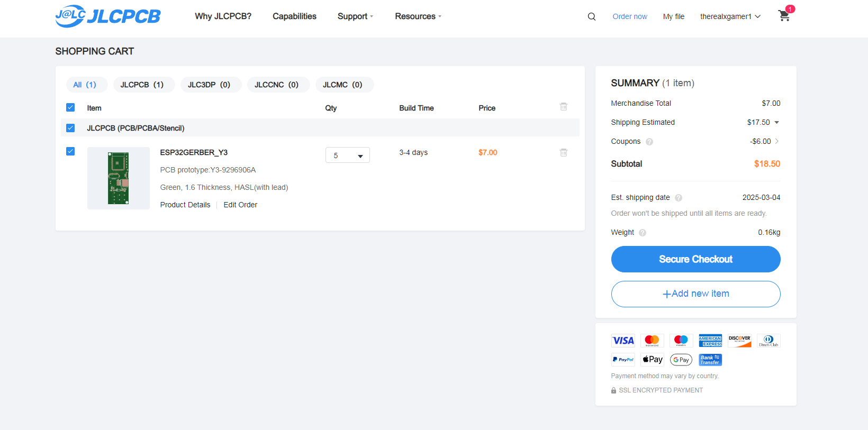The width and height of the screenshot is (868, 430).
Task: Open the quantity dropdown showing 5
Action: [x=348, y=155]
